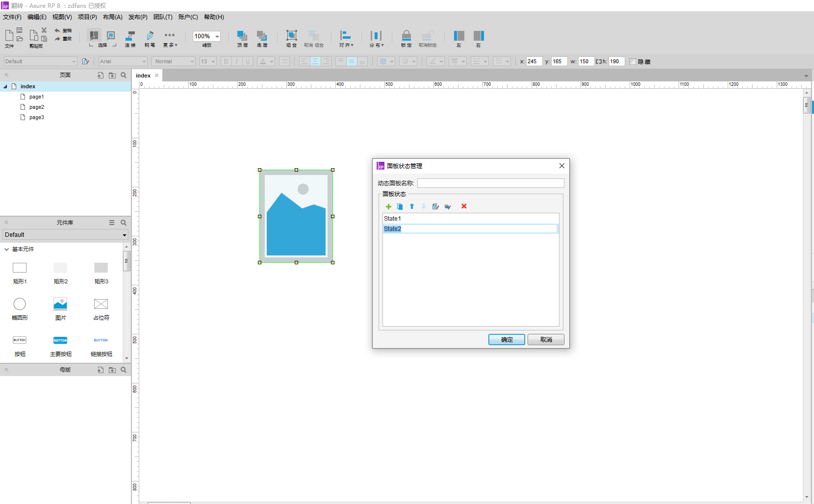Screen dimensions: 814x504
Task: Delete selected state with red X
Action: pyautogui.click(x=464, y=206)
